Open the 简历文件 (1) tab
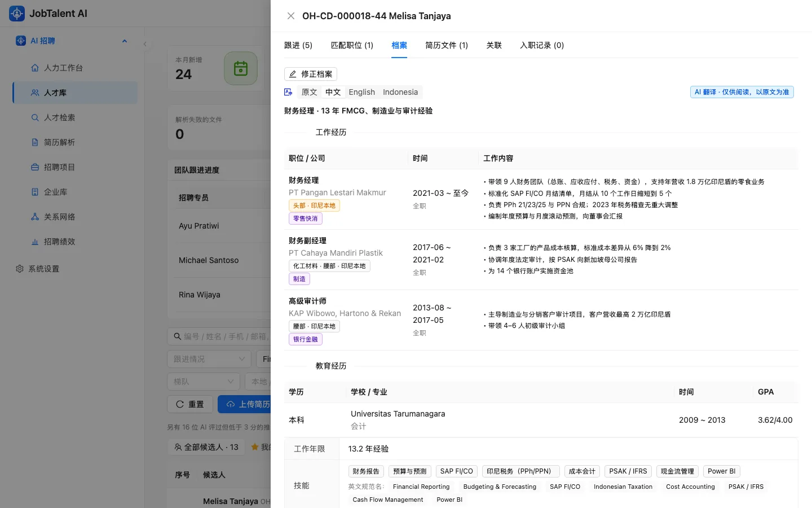The height and width of the screenshot is (508, 812). tap(447, 45)
